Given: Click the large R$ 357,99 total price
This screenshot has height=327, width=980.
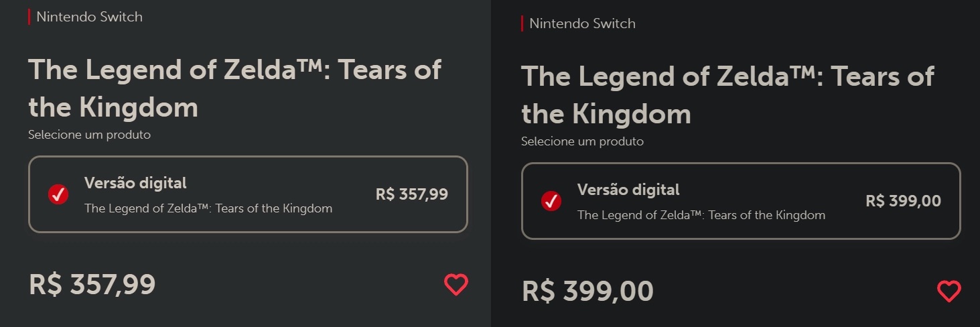Looking at the screenshot, I should click(92, 285).
